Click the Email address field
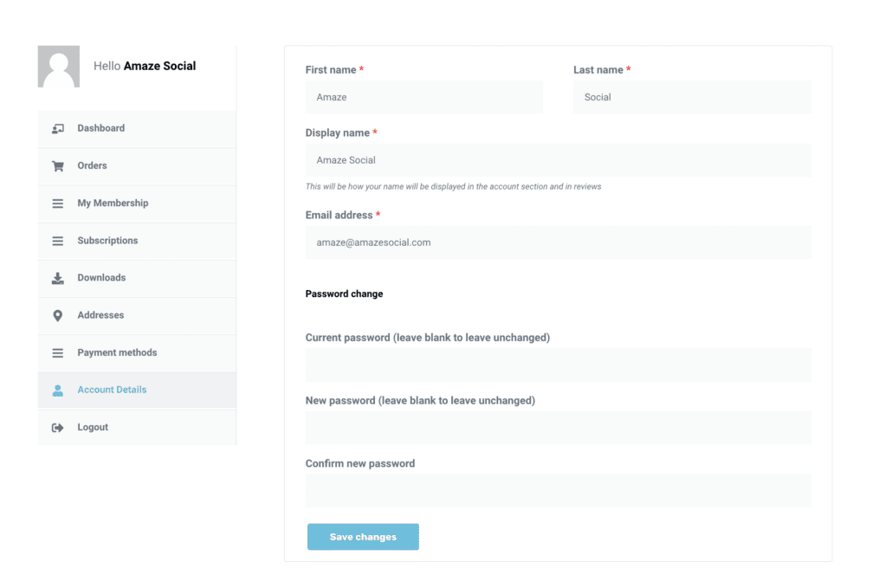 559,242
